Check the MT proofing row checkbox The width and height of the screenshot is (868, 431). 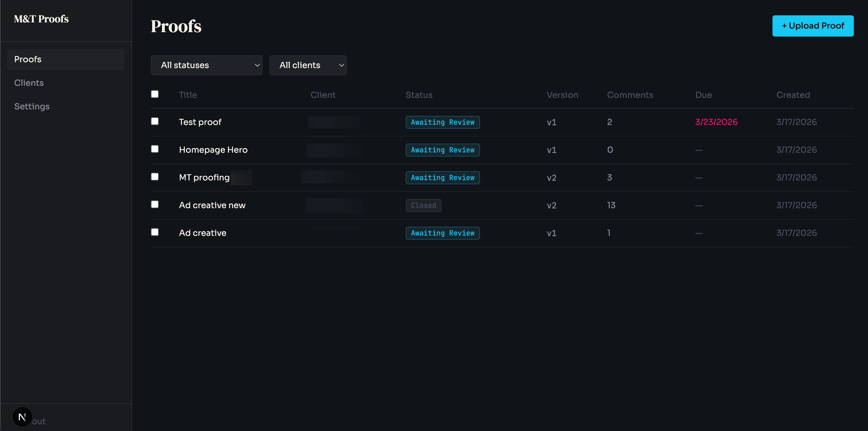pos(155,177)
